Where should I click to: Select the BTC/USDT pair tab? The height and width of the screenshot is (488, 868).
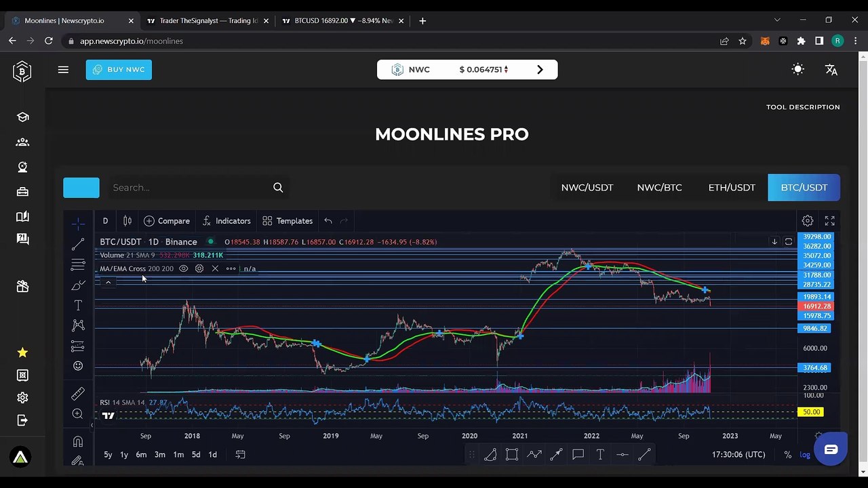coord(804,188)
